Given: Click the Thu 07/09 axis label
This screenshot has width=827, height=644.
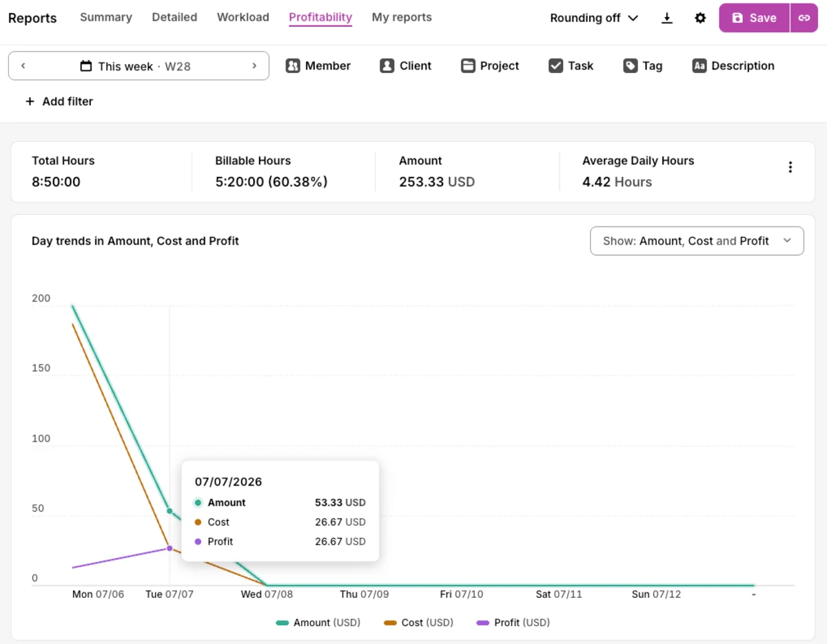Looking at the screenshot, I should click(365, 594).
